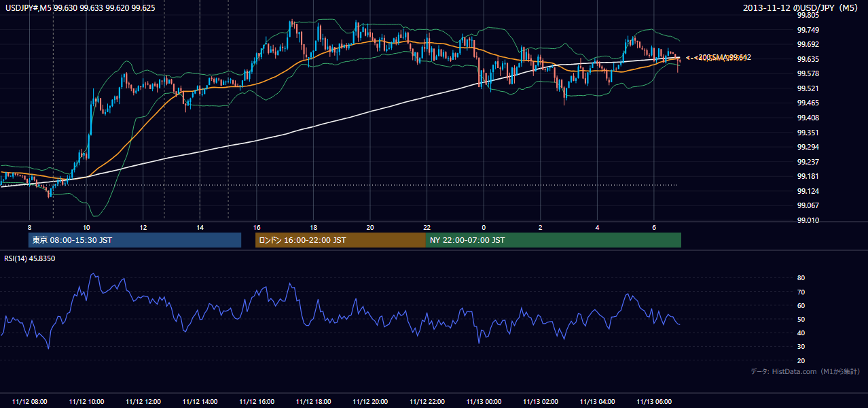Click bottom time label 11/12 08:00

[x=29, y=402]
